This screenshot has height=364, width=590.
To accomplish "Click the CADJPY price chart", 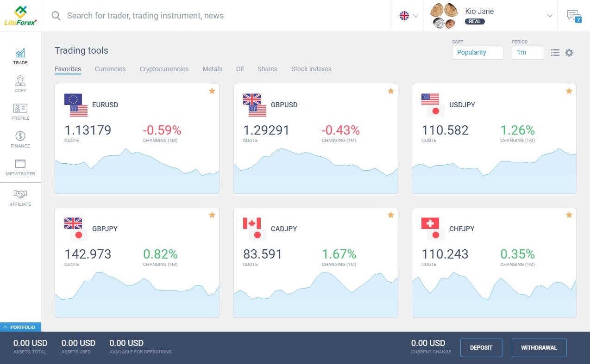I will point(316,295).
